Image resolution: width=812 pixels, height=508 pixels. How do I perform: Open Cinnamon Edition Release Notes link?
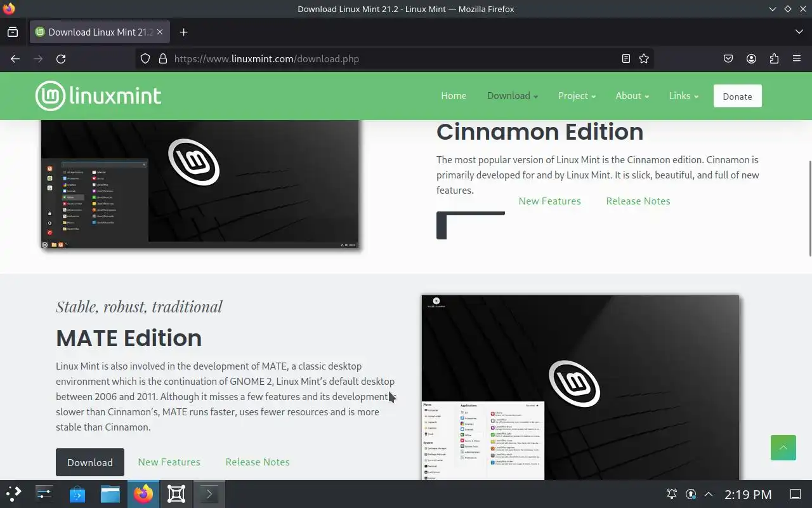638,201
